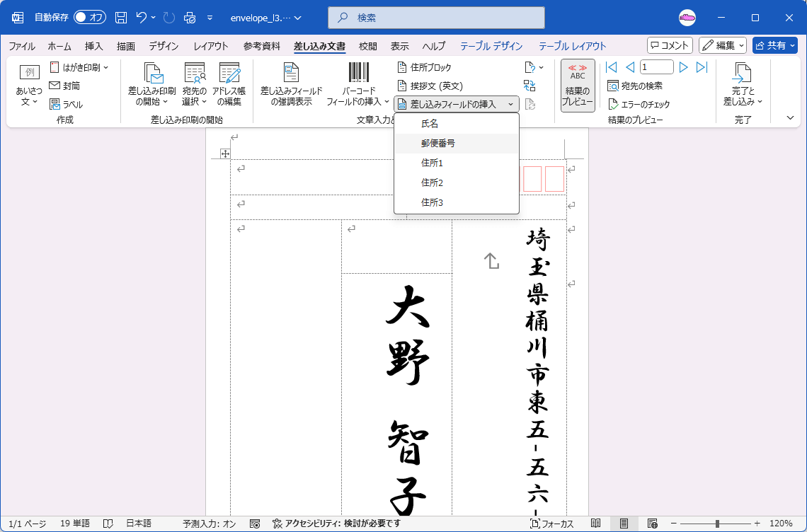Click ラベル label button
This screenshot has height=532, width=807.
pyautogui.click(x=66, y=105)
